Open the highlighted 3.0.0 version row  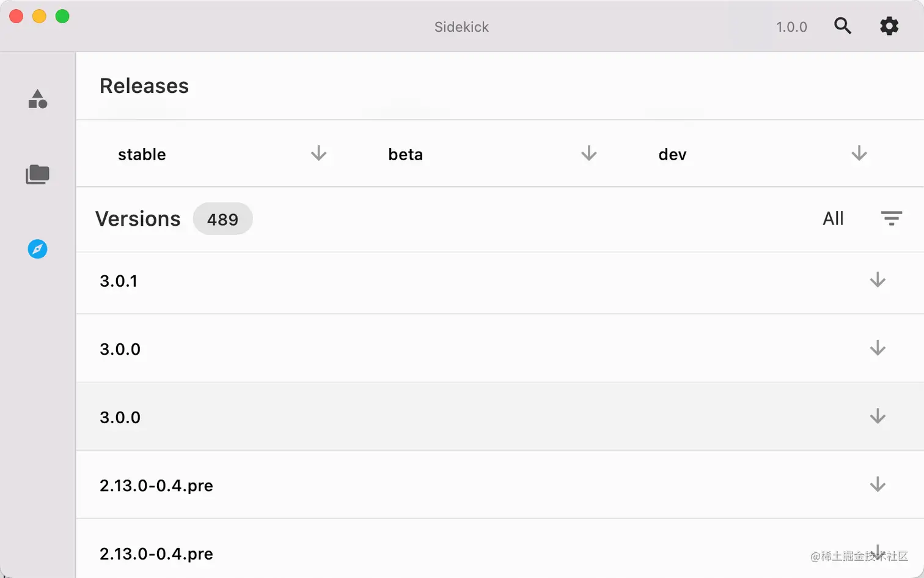tap(500, 417)
